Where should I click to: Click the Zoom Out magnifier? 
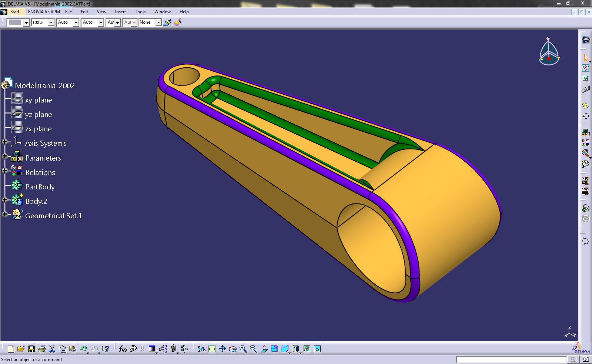253,349
